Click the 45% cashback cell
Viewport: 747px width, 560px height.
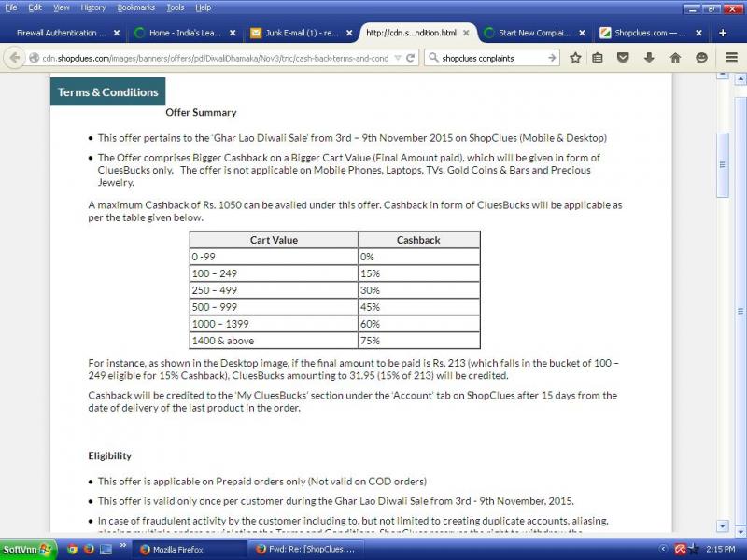point(418,307)
